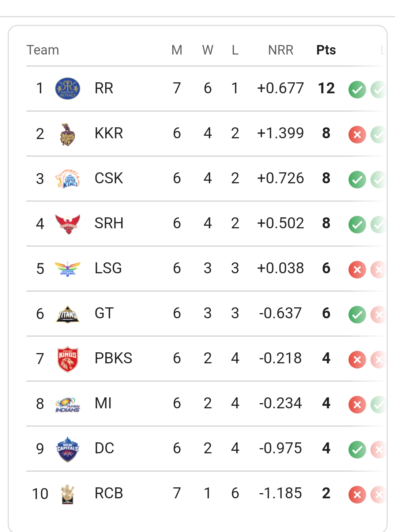This screenshot has height=532, width=395.
Task: Click RR's latest green win indicator
Action: coord(357,90)
